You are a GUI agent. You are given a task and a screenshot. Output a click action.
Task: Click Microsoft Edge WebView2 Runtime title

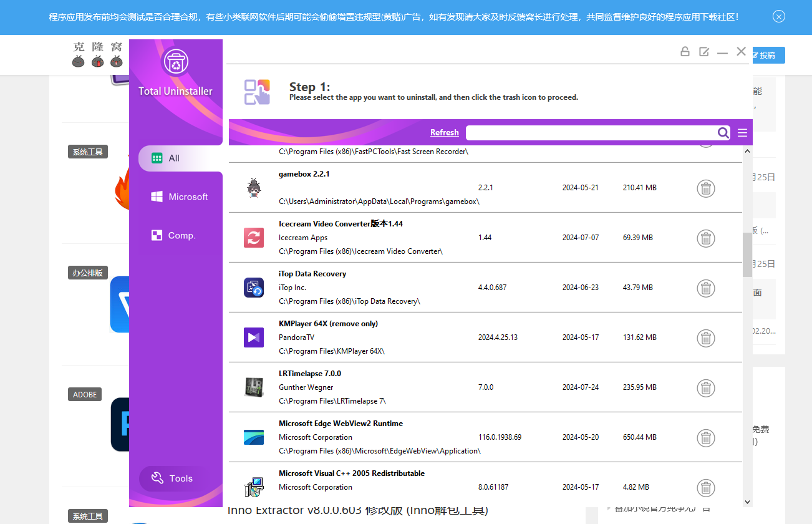pos(341,424)
